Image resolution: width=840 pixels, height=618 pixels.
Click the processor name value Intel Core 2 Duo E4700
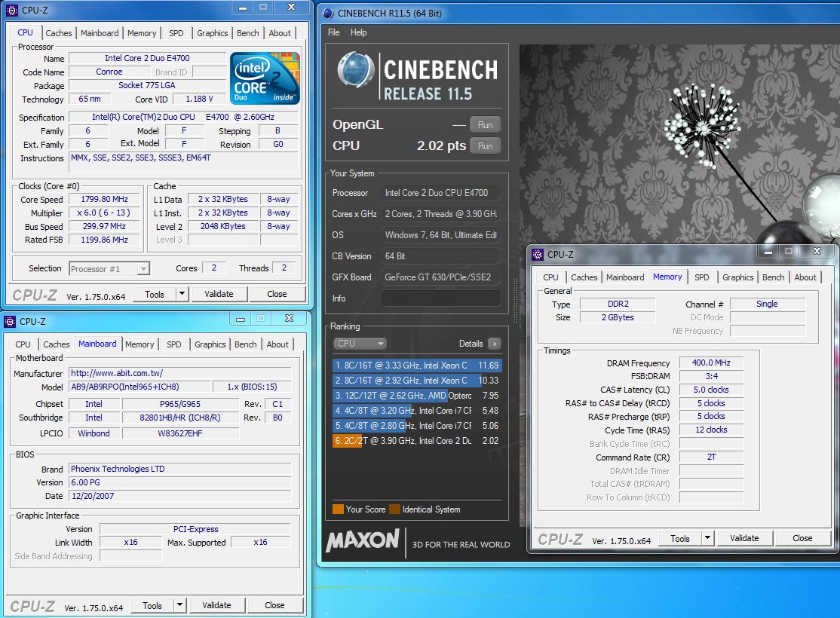[147, 58]
